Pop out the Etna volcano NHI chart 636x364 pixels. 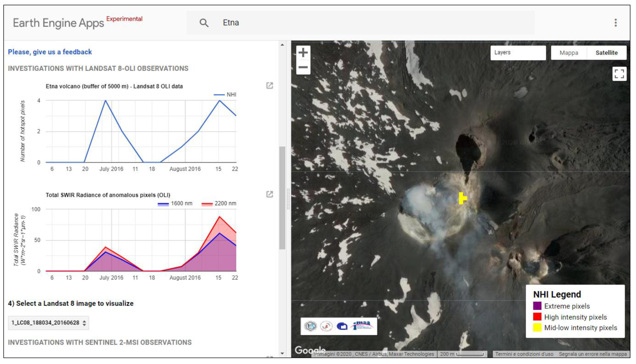[269, 86]
